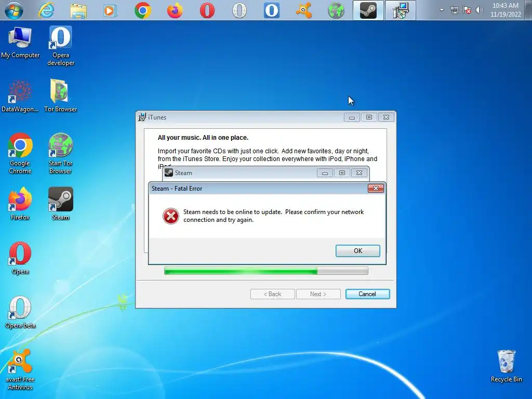
Task: Minimize the Steam window
Action: click(325, 173)
